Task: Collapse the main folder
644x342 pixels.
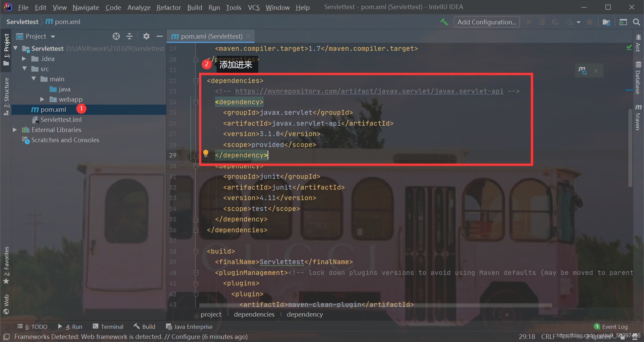Action: pos(34,79)
